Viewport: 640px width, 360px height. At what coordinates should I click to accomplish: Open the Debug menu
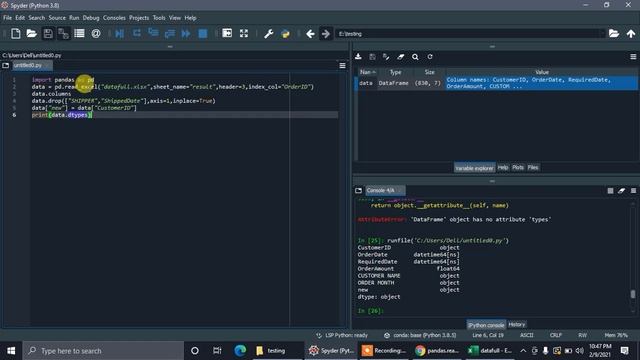[x=91, y=18]
